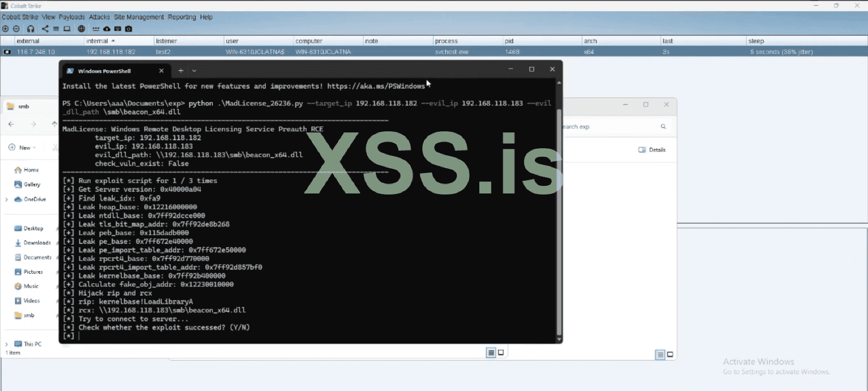
Task: Close the Windows PowerShell tab
Action: pyautogui.click(x=161, y=71)
